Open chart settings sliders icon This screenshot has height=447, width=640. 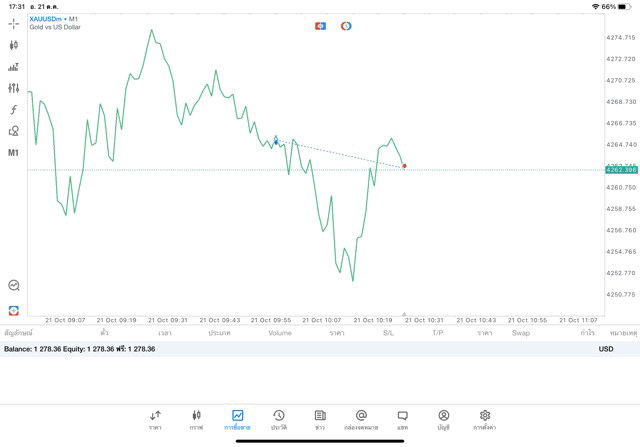pos(13,88)
